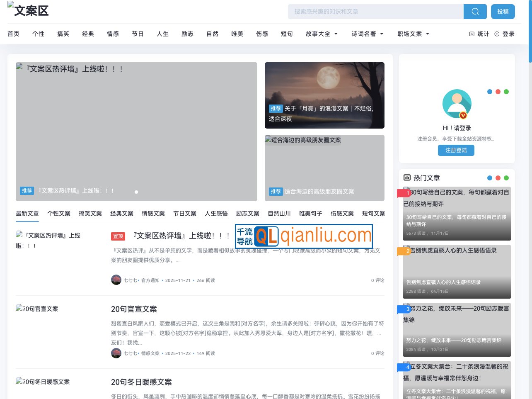This screenshot has width=532, height=399.
Task: Click the carousel indicator dot under the banner
Action: pyautogui.click(x=136, y=192)
